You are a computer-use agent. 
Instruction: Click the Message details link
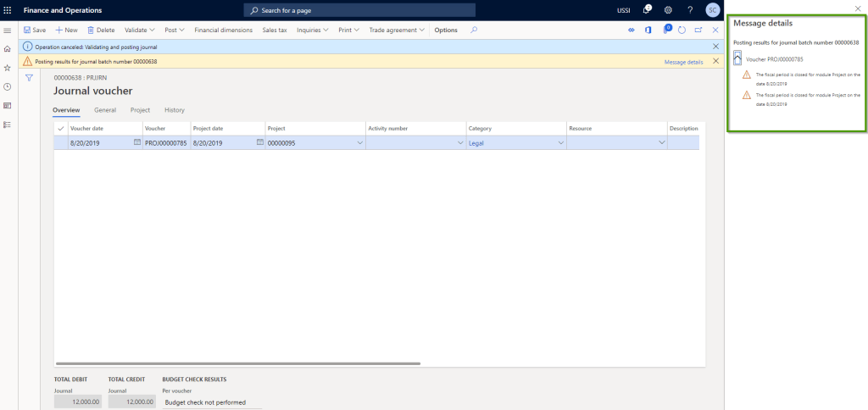point(683,62)
